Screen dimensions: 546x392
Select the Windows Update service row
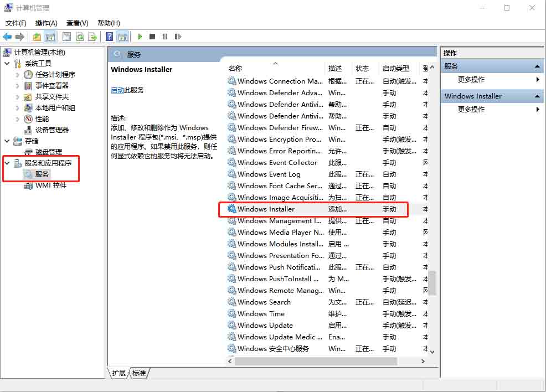(x=265, y=326)
